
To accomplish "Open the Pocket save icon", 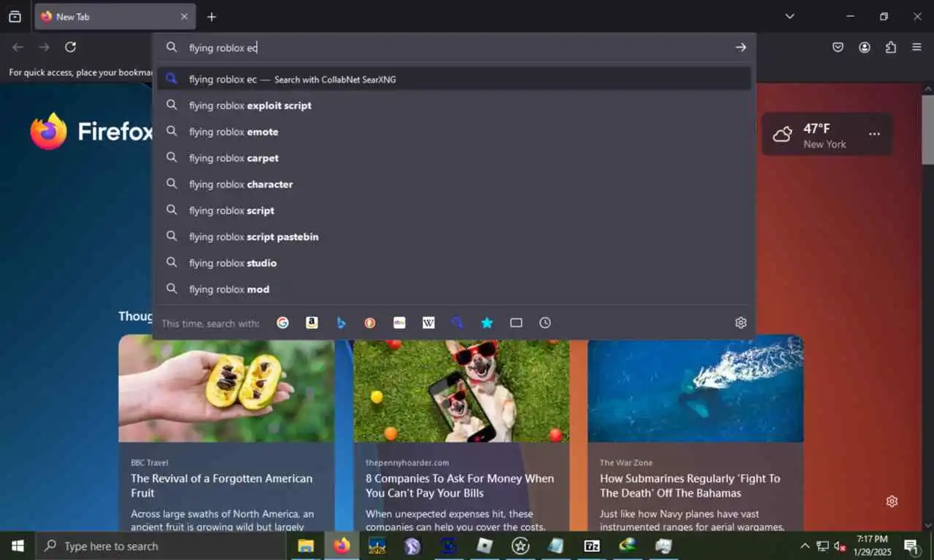I will tap(838, 47).
